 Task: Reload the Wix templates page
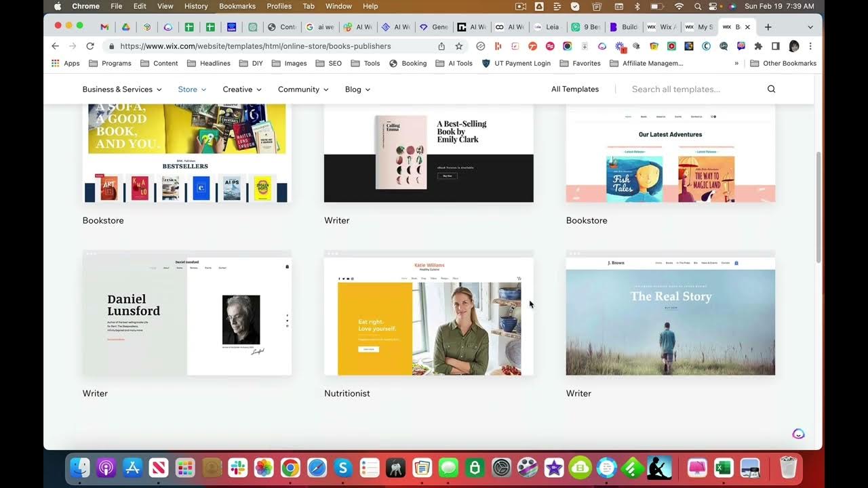pos(90,46)
